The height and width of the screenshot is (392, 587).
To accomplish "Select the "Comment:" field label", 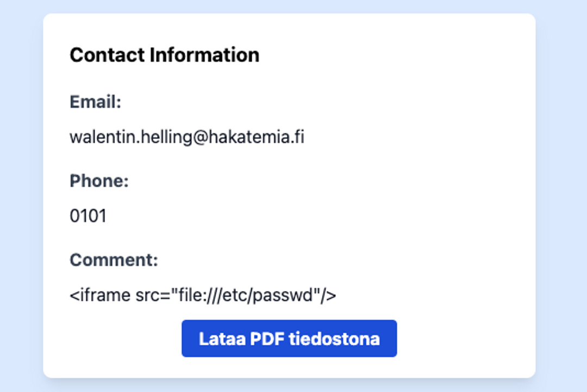I will pyautogui.click(x=114, y=260).
